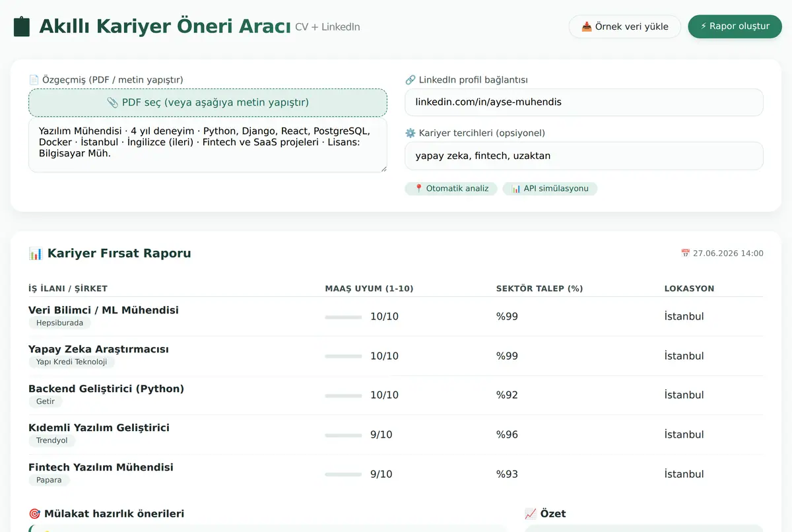Viewport: 792px width, 532px height.
Task: Select job title Kıdemli Yazılım Geliştirici
Action: click(x=99, y=428)
